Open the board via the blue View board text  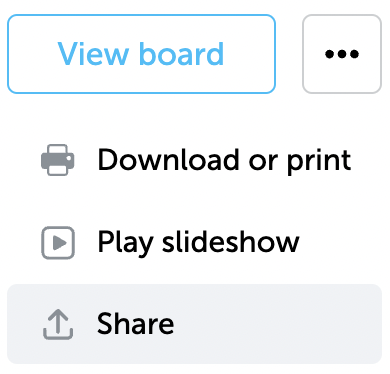141,54
